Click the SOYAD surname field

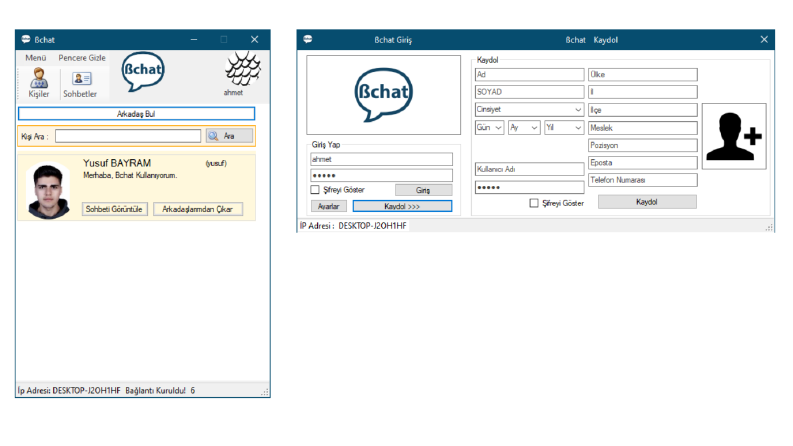click(530, 92)
